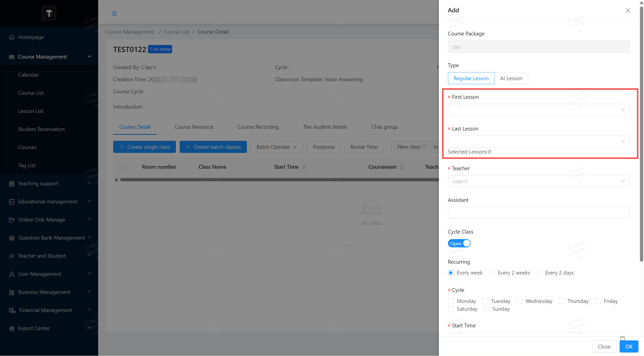The image size is (644, 356).
Task: Click the Financial Management icon
Action: click(12, 310)
